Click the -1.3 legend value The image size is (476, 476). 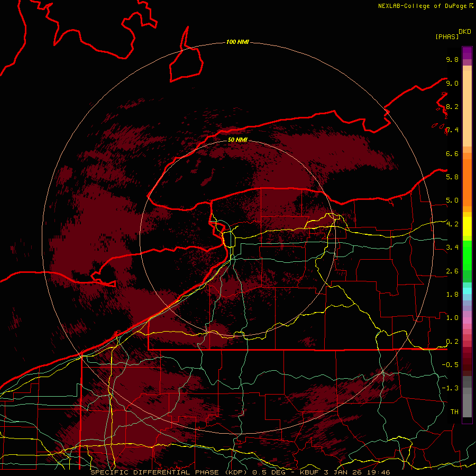[450, 388]
